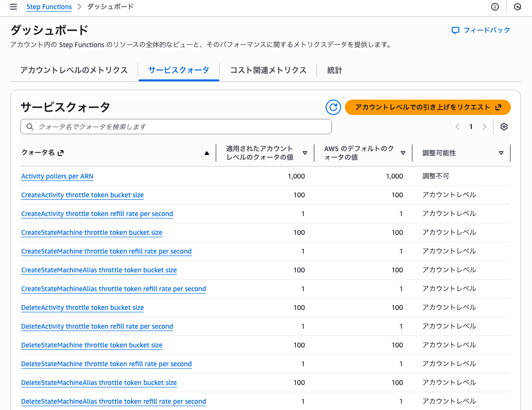This screenshot has width=532, height=410.
Task: Click the quota search input field
Action: click(176, 126)
